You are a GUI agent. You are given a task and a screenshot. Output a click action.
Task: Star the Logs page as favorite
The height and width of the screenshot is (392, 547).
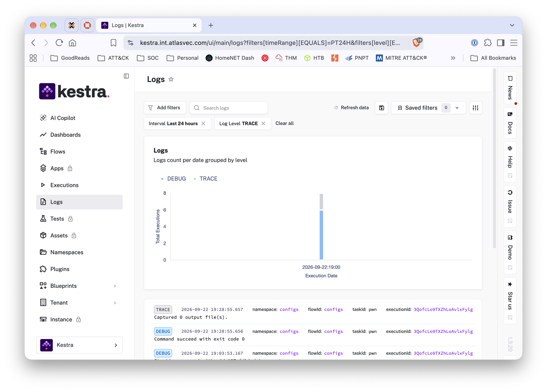[171, 79]
